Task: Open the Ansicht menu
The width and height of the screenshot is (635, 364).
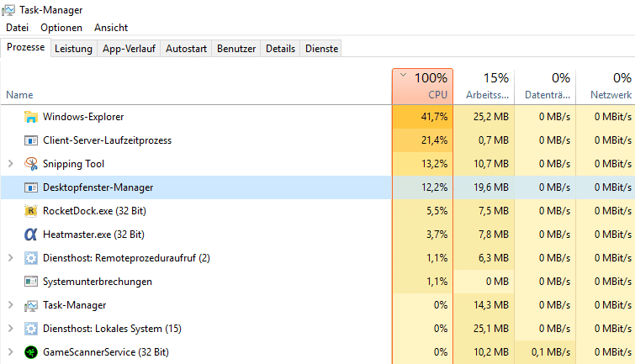Action: tap(111, 28)
